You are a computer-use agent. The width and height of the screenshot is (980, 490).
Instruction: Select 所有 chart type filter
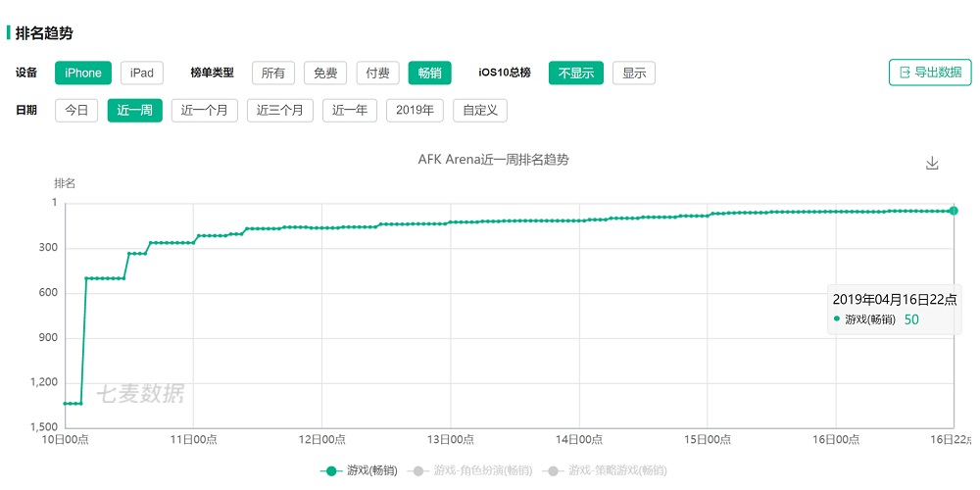tap(273, 73)
